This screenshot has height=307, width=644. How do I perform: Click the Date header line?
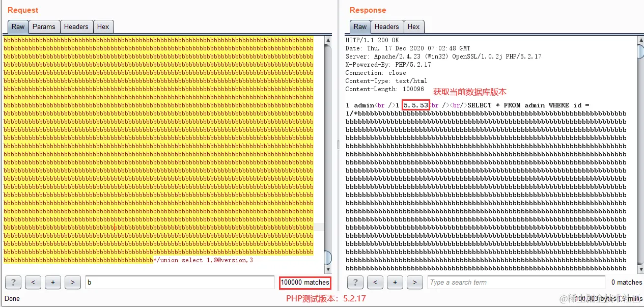[x=408, y=48]
